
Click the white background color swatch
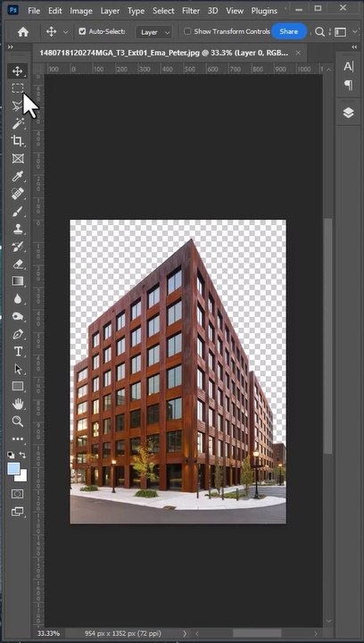pos(23,478)
